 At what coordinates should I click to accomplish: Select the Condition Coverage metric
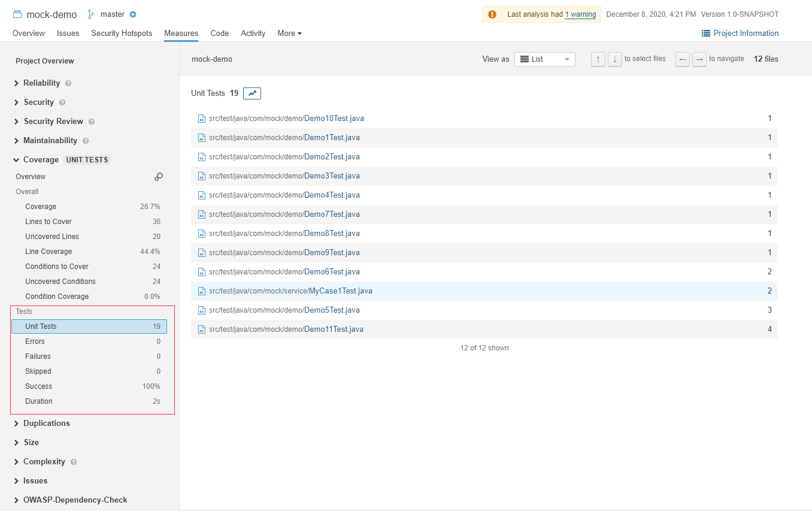click(89, 297)
